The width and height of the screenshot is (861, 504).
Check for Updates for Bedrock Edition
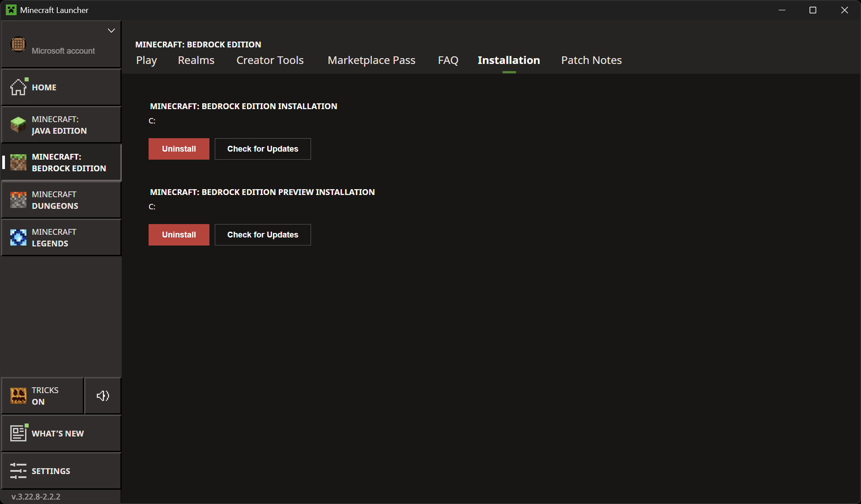(x=263, y=149)
